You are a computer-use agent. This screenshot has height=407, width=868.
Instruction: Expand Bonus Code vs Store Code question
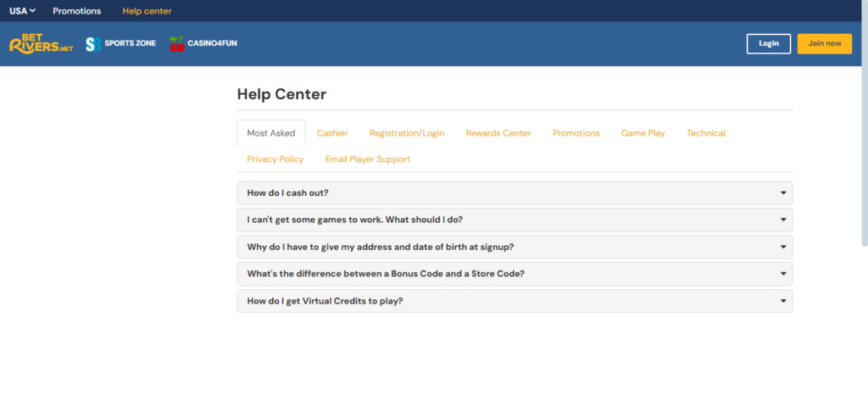pos(515,274)
